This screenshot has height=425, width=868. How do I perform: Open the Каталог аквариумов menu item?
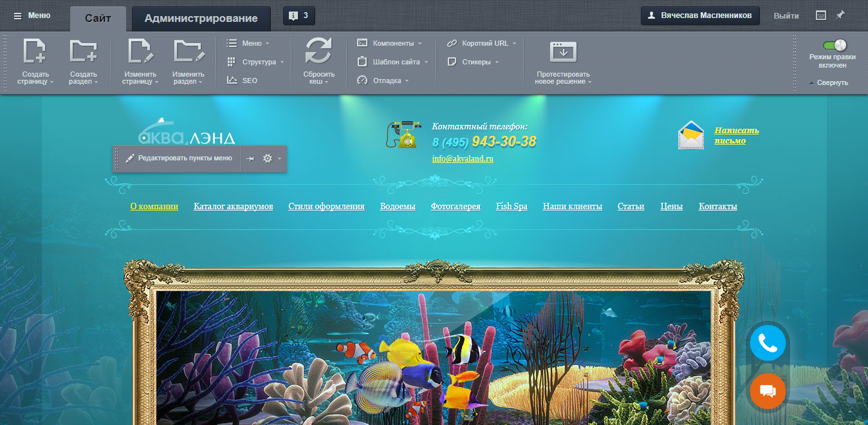tap(234, 207)
